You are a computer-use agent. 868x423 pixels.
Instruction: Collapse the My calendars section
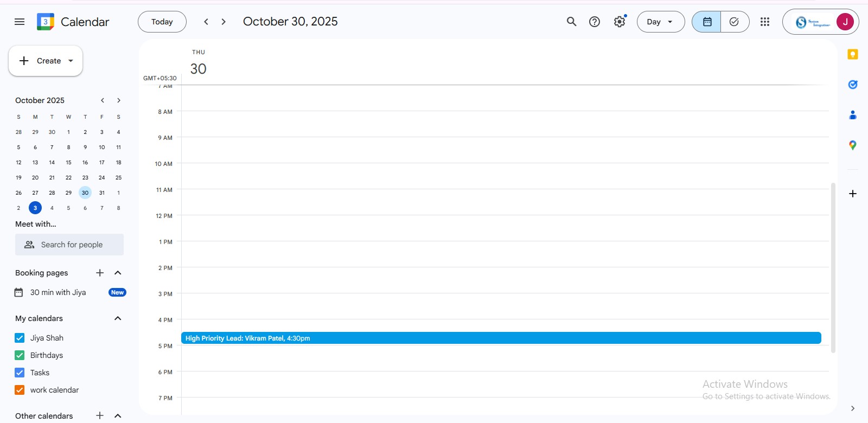click(118, 318)
